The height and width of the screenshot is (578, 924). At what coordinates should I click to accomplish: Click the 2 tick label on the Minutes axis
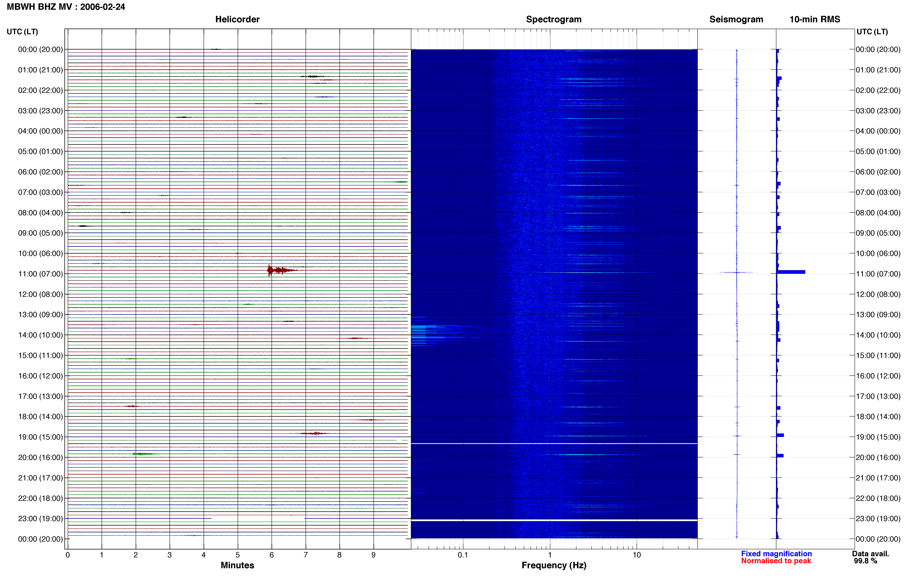pos(136,555)
